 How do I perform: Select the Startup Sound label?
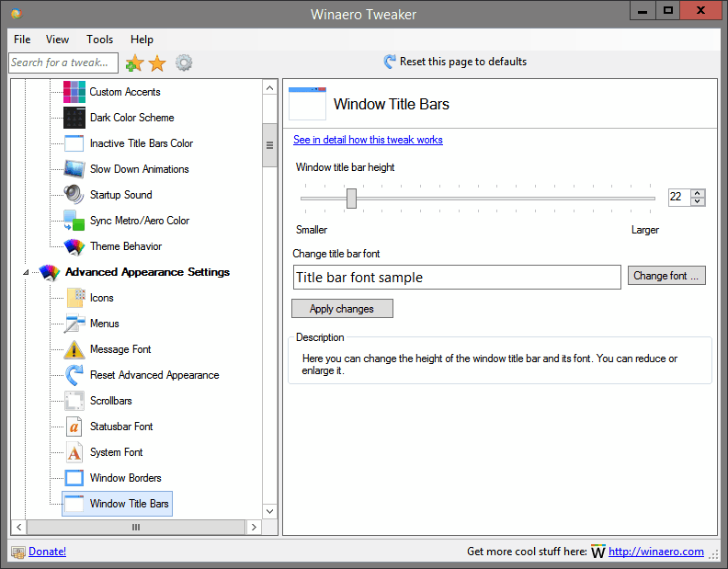pos(120,195)
